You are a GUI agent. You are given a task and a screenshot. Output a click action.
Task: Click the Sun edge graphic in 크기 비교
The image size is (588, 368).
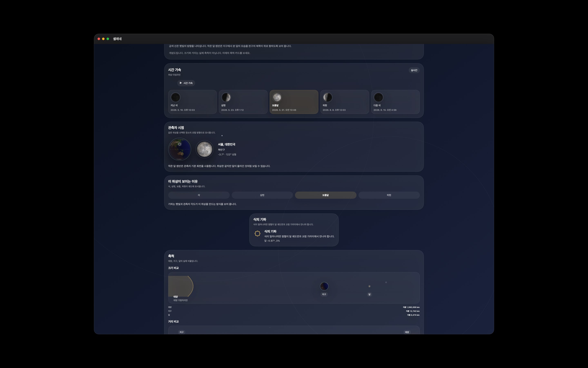click(181, 286)
